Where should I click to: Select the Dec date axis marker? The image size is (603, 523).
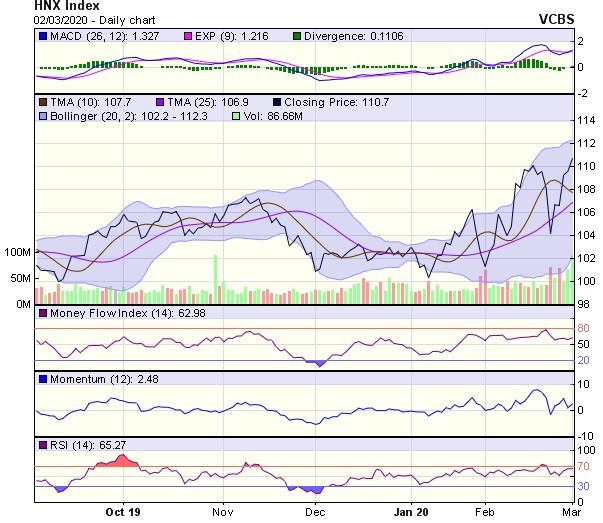tap(315, 509)
